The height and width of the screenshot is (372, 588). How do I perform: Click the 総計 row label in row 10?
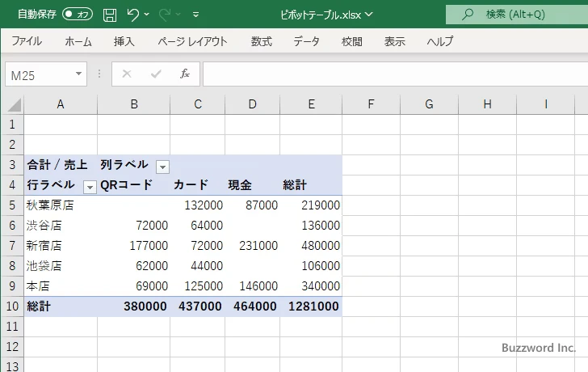point(61,306)
